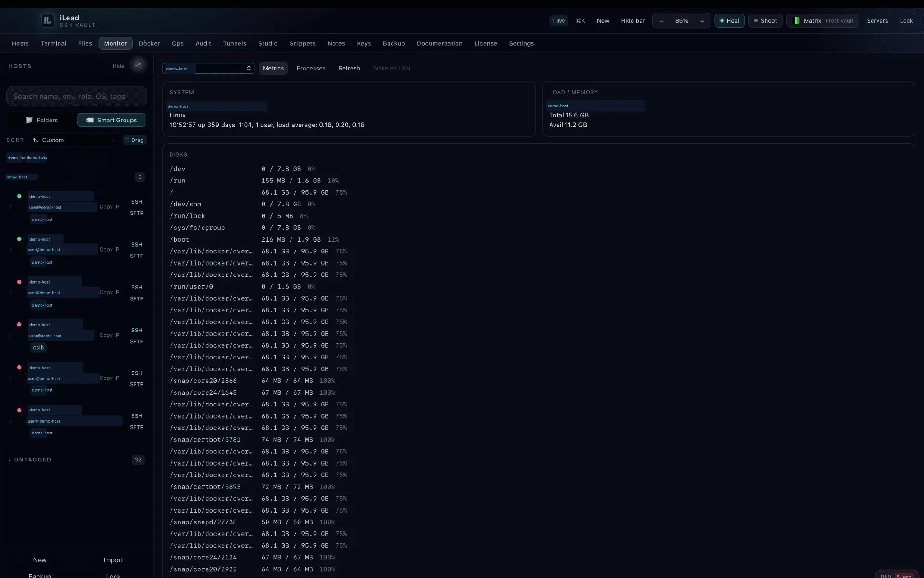Go to the Snippets tab
Screen dimensions: 924x578
[x=302, y=43]
